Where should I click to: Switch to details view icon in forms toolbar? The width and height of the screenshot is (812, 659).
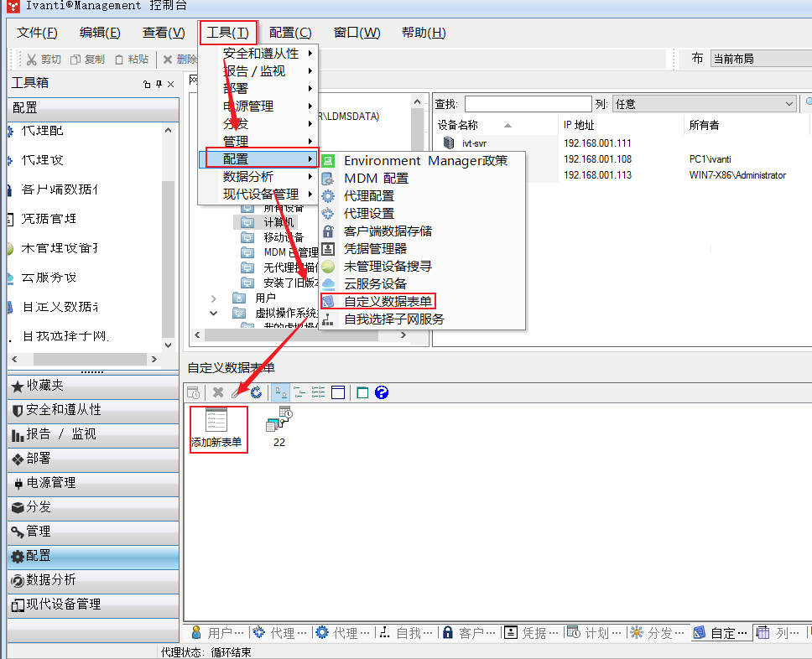tap(338, 392)
